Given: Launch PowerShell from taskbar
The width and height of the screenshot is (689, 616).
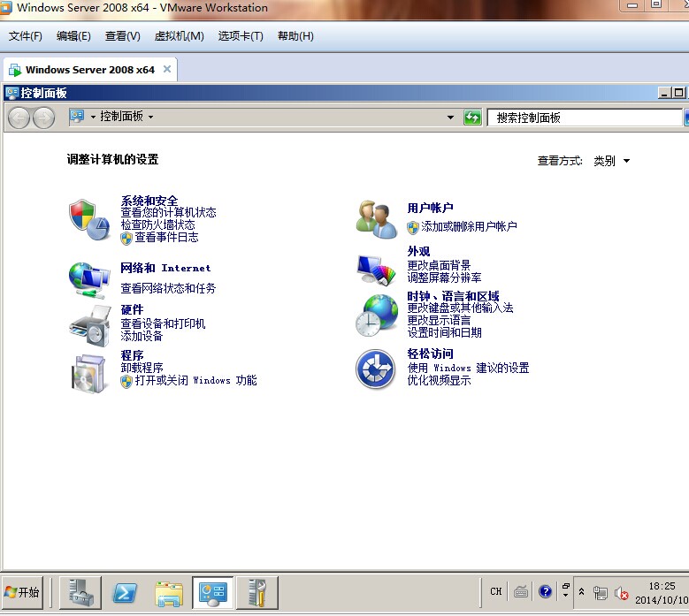Looking at the screenshot, I should tap(125, 593).
